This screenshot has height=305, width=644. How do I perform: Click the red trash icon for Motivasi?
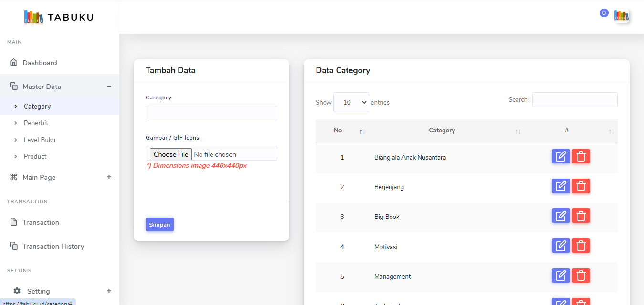[581, 246]
